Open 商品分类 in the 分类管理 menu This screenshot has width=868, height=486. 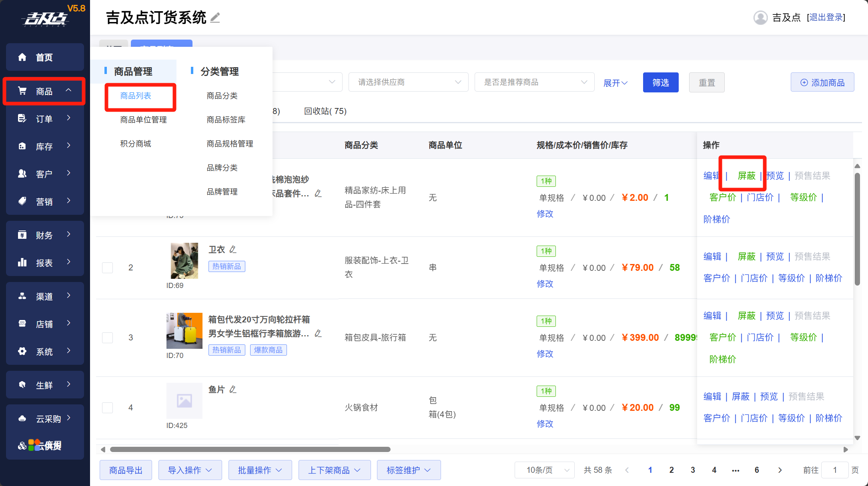[222, 96]
